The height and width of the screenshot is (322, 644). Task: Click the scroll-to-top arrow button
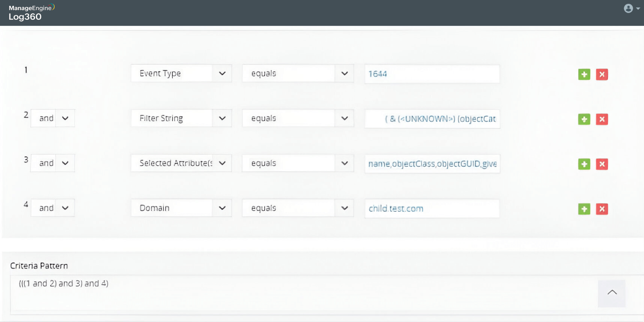click(x=612, y=293)
